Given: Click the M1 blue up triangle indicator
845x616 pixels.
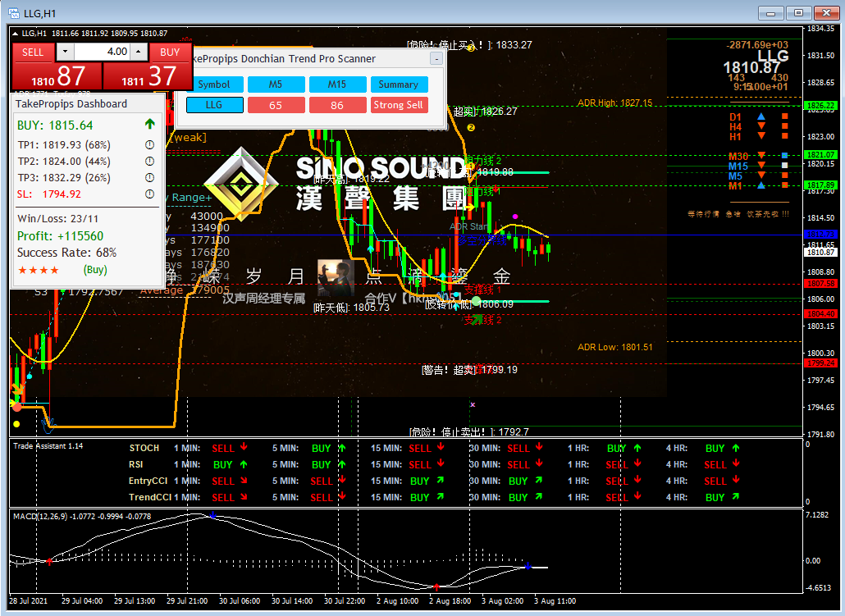Looking at the screenshot, I should pos(761,185).
